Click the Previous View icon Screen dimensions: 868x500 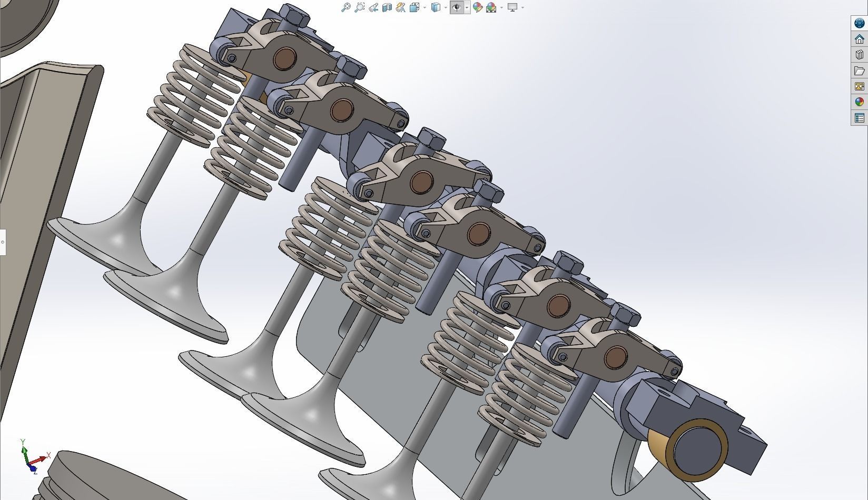tap(374, 7)
